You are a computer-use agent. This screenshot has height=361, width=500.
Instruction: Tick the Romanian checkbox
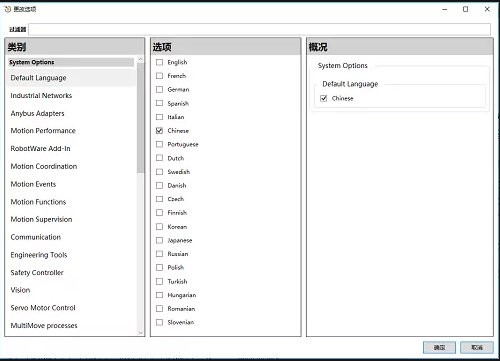pos(160,309)
